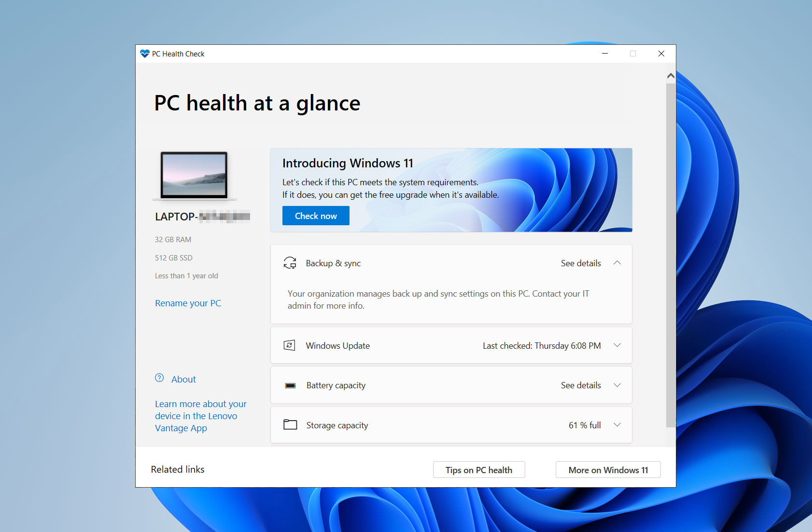Click the 32 GB RAM text
The image size is (812, 532).
(x=173, y=239)
